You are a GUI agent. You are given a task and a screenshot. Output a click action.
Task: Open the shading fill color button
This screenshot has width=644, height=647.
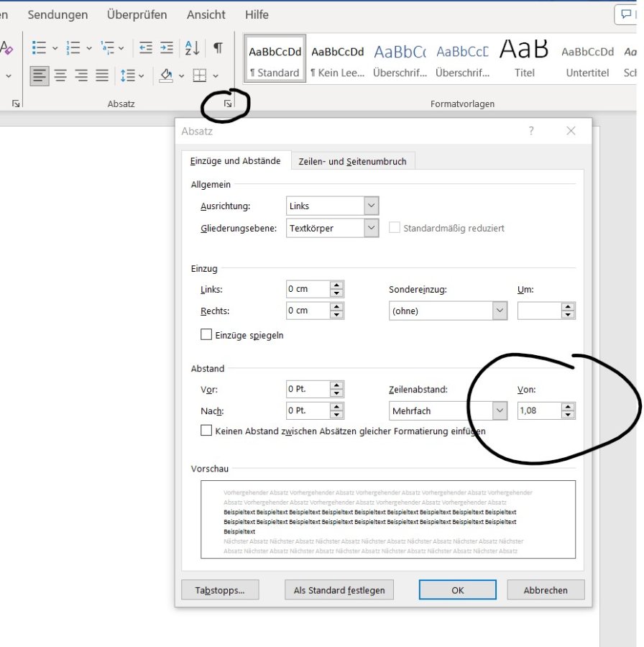pos(166,75)
